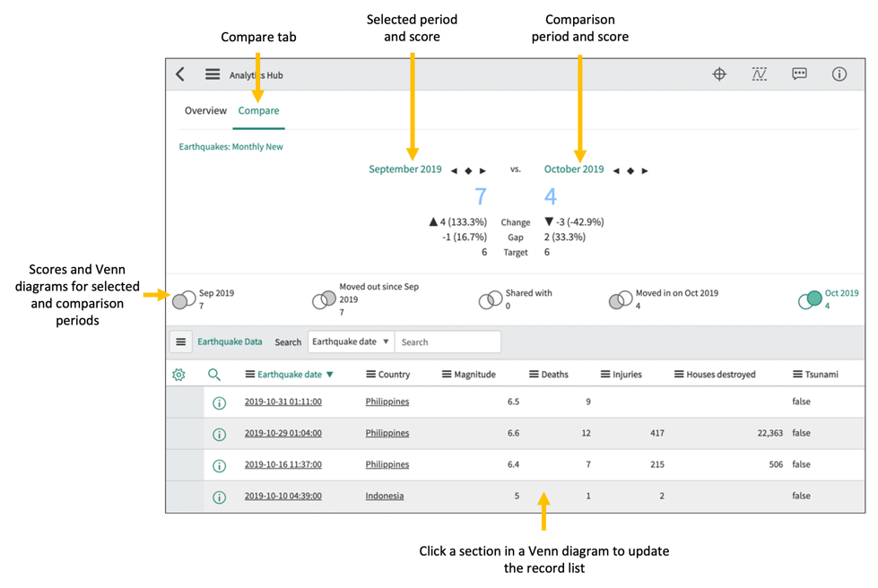
Task: Click the anomalies chart icon in the toolbar
Action: click(x=760, y=74)
